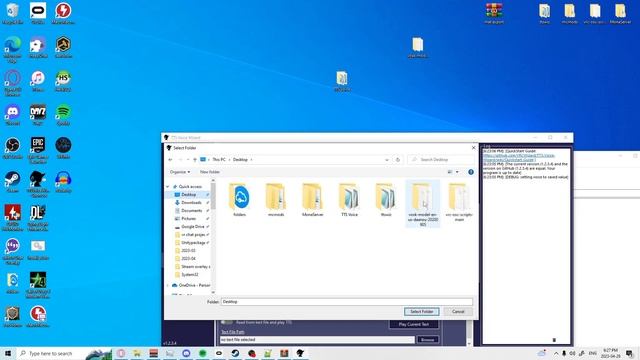Open the change view dropdown arrow
The height and width of the screenshot is (360, 640).
click(x=457, y=172)
